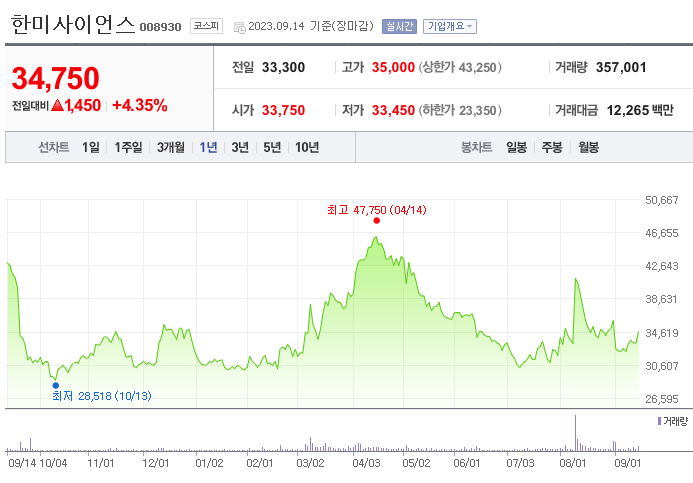
Task: Select the 1년 line chart period
Action: [208, 147]
